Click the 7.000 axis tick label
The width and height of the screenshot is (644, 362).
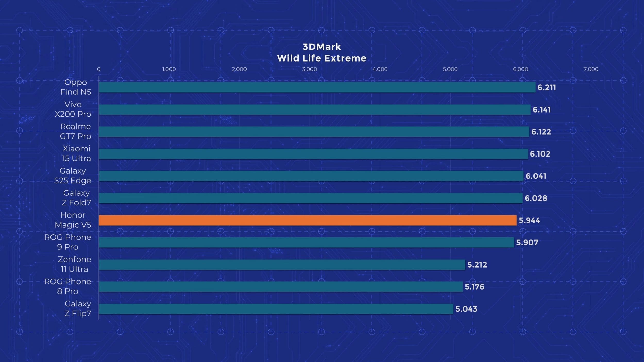[591, 69]
